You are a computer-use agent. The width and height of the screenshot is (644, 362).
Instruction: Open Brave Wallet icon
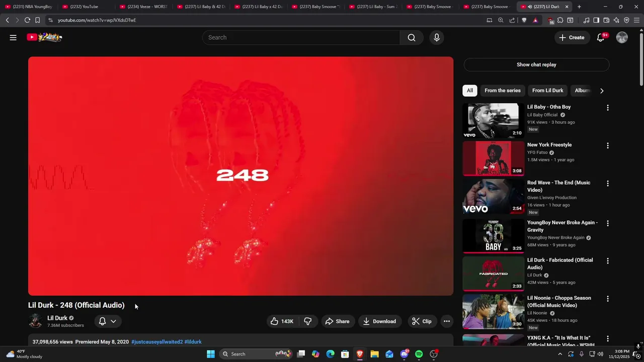(x=606, y=20)
